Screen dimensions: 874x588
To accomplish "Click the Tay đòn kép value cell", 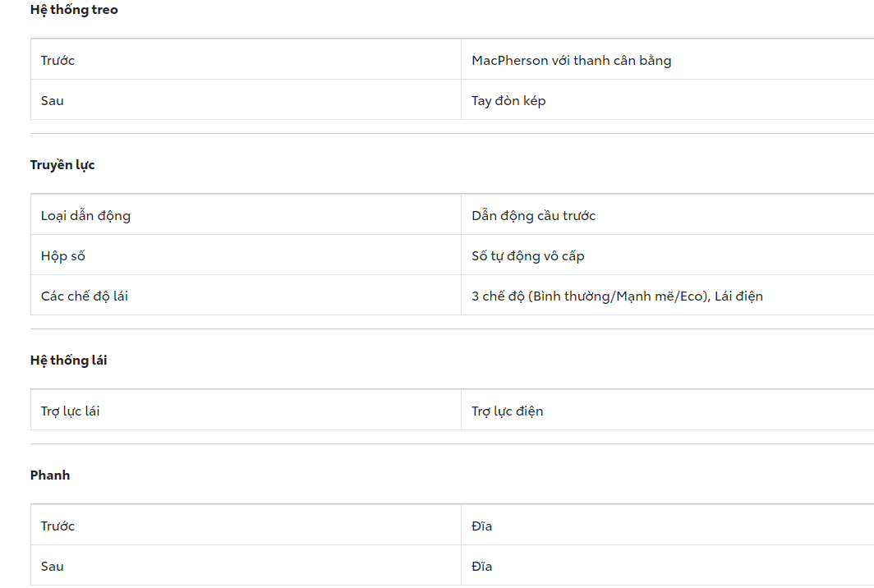I will click(508, 100).
